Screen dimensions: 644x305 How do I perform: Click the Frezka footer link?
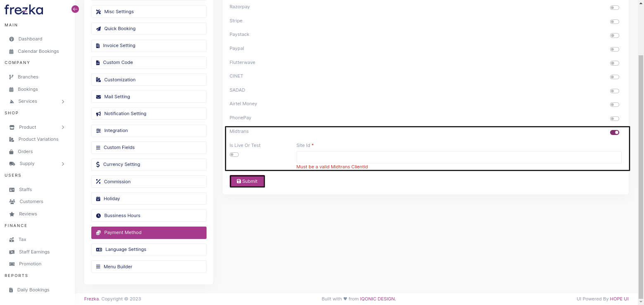click(x=91, y=299)
